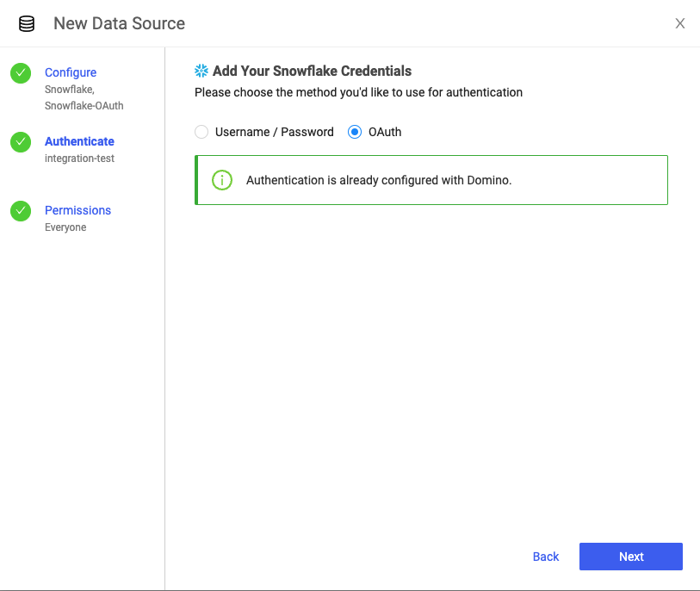Close the New Data Source dialog
This screenshot has width=700, height=591.
pyautogui.click(x=680, y=24)
